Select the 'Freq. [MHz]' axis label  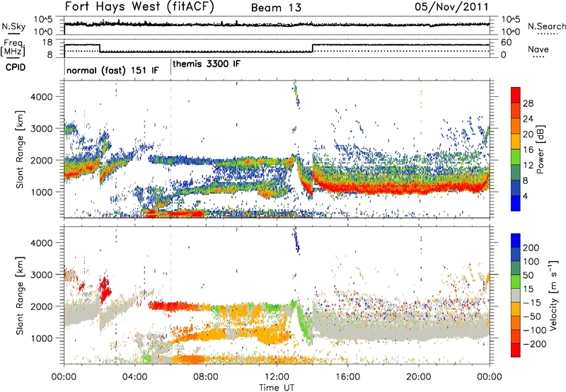tap(13, 48)
